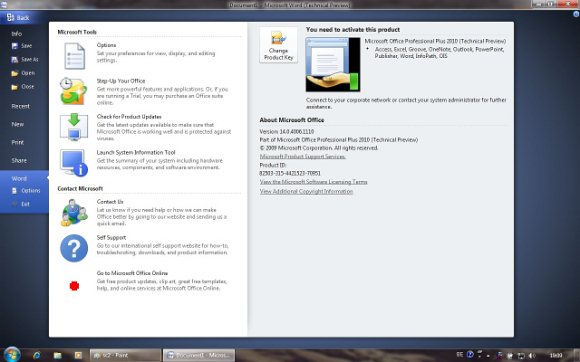Screen dimensions: 580x362
Task: Click the taskbar clock
Action: 556,356
